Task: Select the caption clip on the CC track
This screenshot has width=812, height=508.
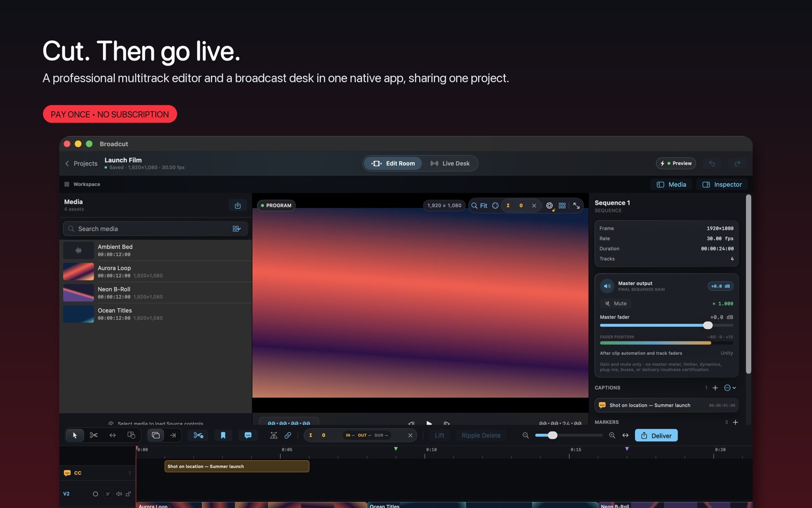Action: click(x=236, y=466)
